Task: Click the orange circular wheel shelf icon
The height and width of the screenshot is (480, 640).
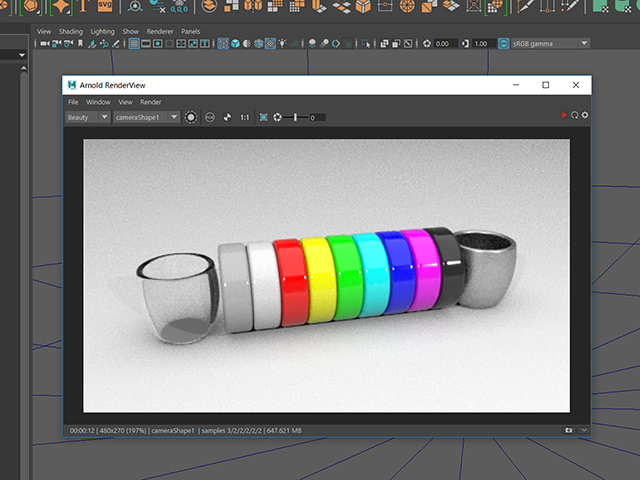Action: [407, 6]
